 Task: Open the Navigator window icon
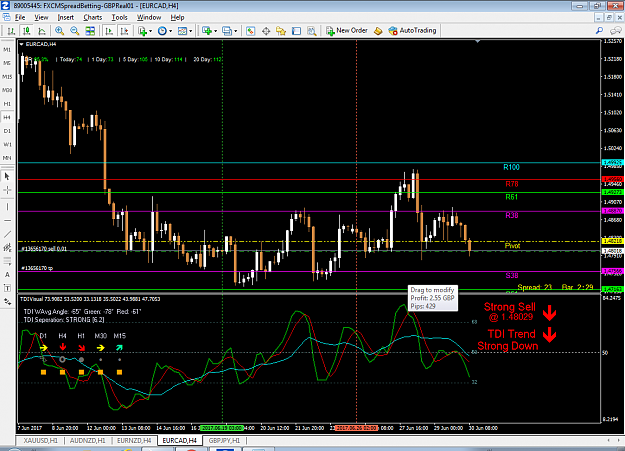(x=281, y=31)
